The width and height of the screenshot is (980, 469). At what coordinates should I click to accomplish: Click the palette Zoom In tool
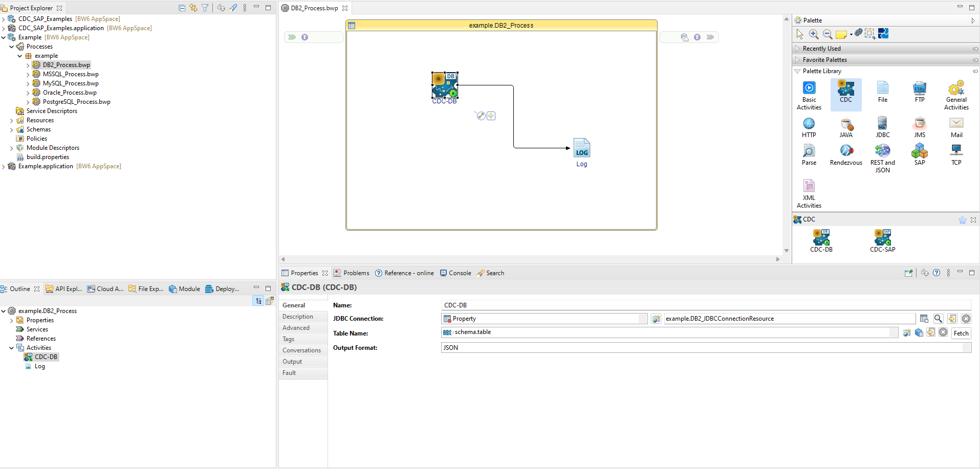click(814, 34)
